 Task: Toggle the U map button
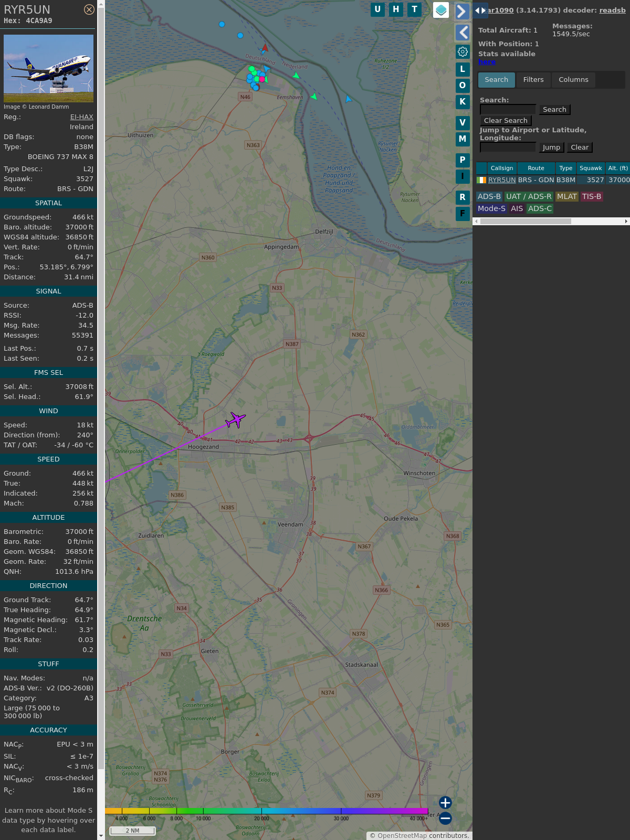(x=377, y=9)
